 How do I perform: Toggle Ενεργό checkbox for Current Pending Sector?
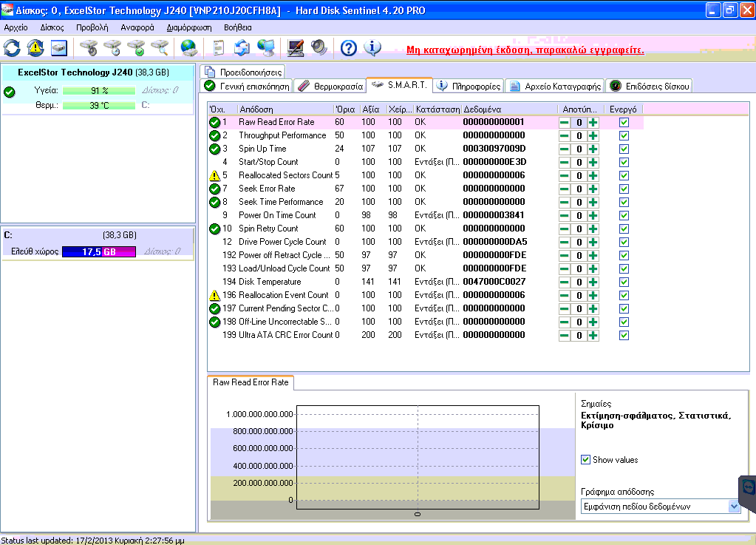[624, 308]
